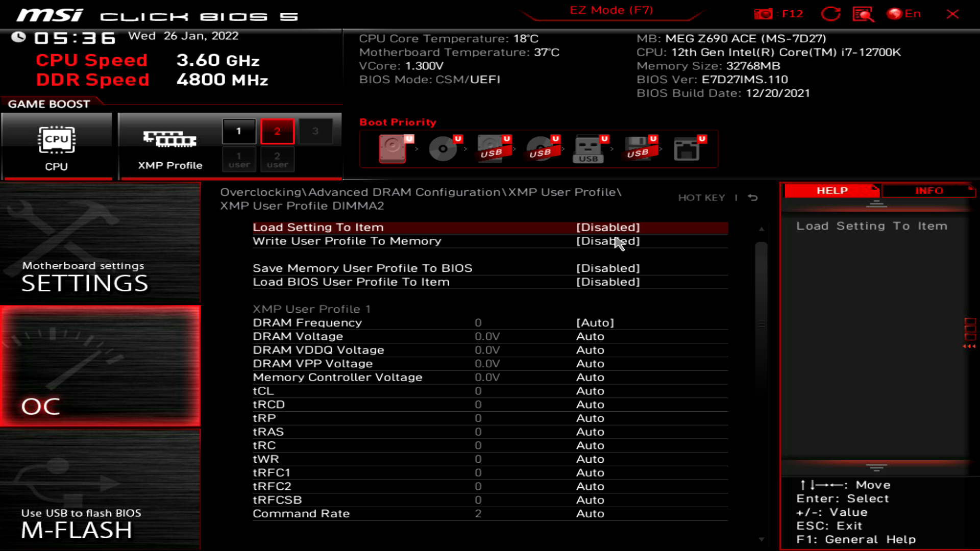Change the DRAM Frequency Auto setting
The width and height of the screenshot is (980, 551).
[x=595, y=322]
